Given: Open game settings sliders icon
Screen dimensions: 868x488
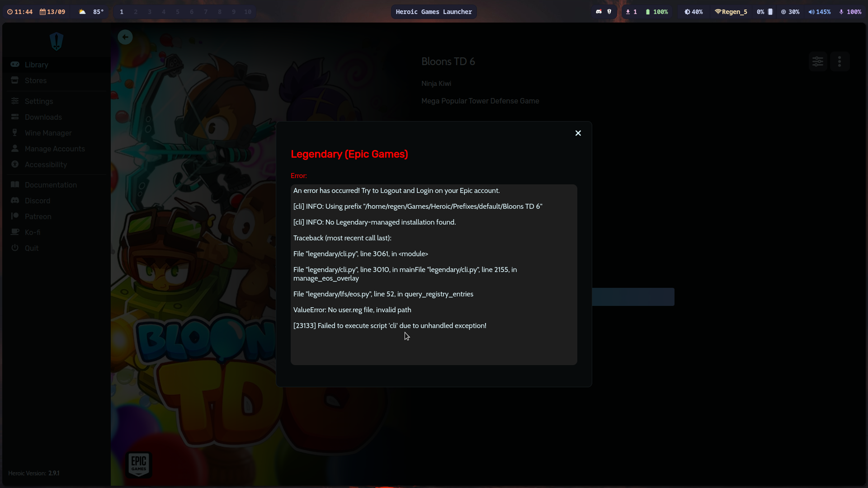Looking at the screenshot, I should [818, 61].
